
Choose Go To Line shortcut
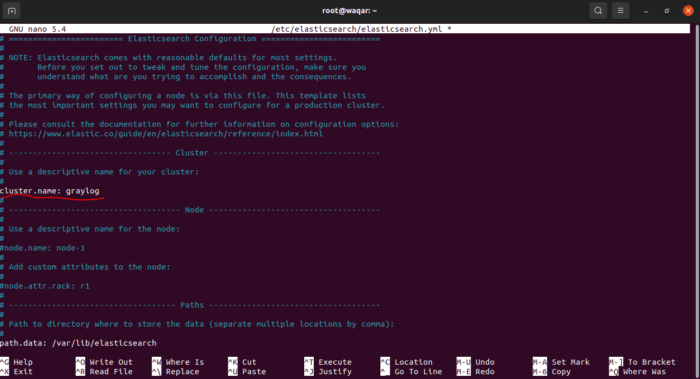pos(412,371)
